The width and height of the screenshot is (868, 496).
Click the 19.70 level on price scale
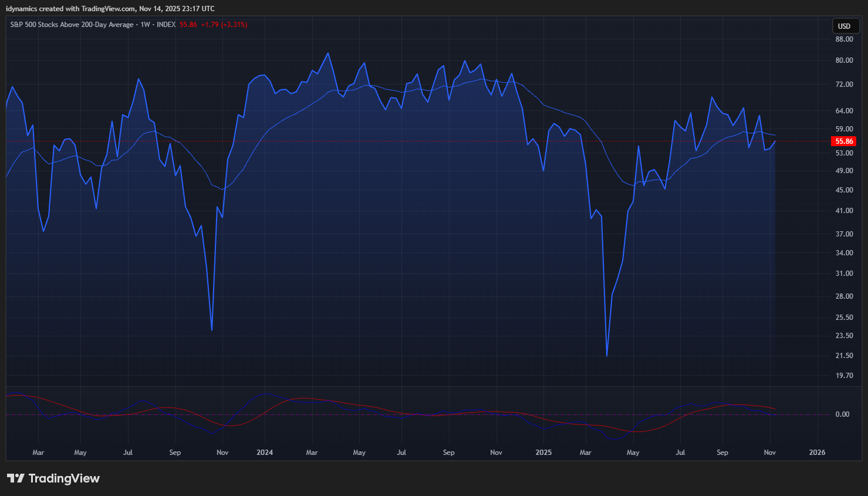(x=844, y=376)
